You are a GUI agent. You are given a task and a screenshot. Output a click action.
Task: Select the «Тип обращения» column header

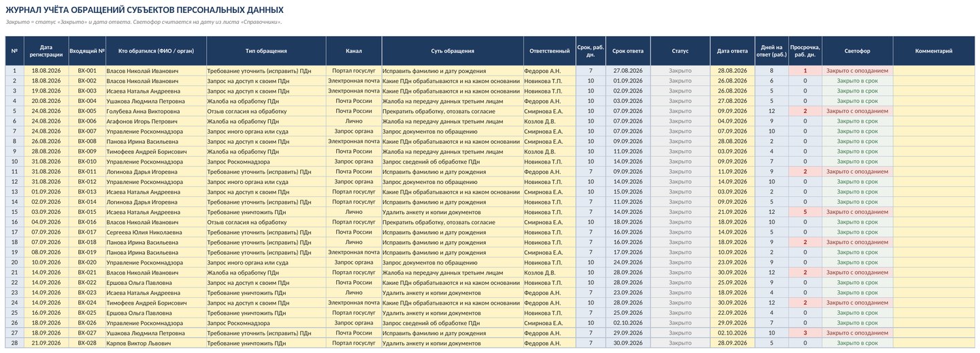point(266,51)
